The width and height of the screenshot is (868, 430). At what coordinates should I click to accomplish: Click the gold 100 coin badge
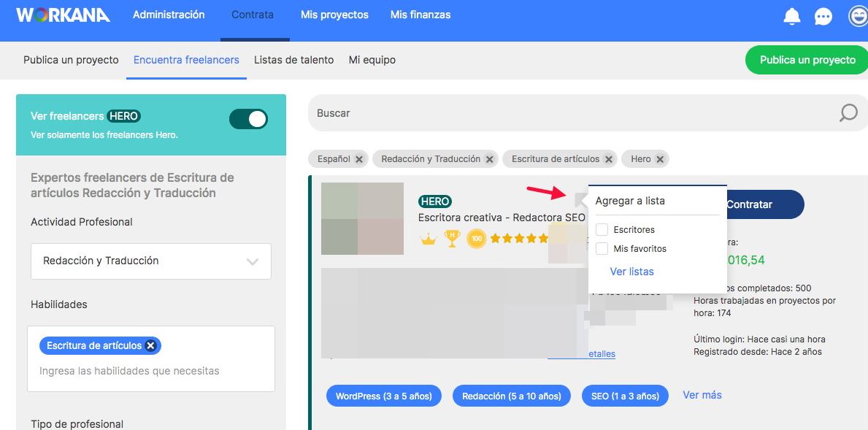click(477, 239)
